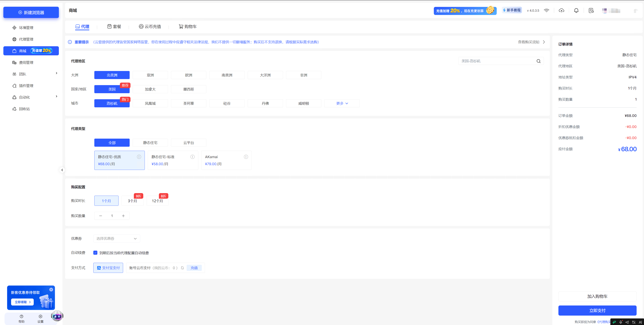This screenshot has height=325, width=644.
Task: Expand the 团队 sidebar menu
Action: [31, 74]
